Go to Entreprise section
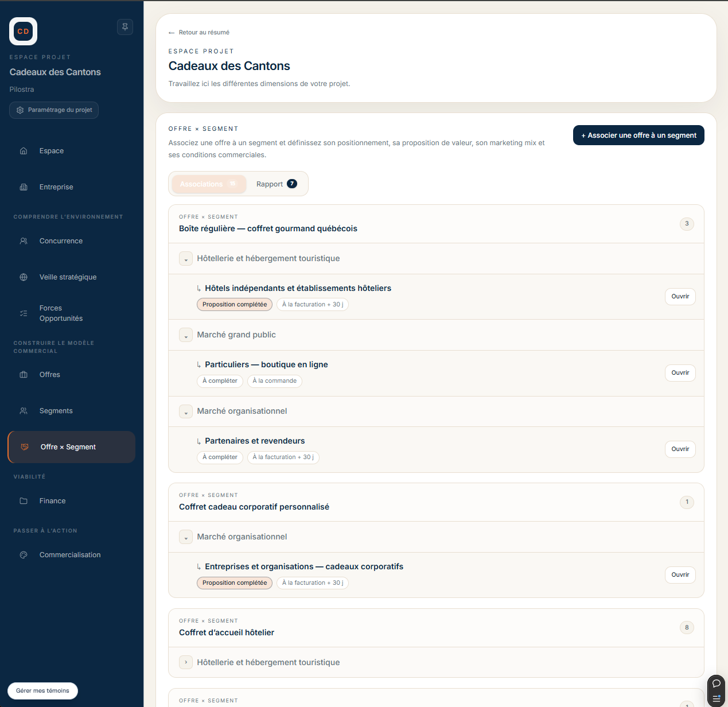This screenshot has height=707, width=728. (56, 187)
